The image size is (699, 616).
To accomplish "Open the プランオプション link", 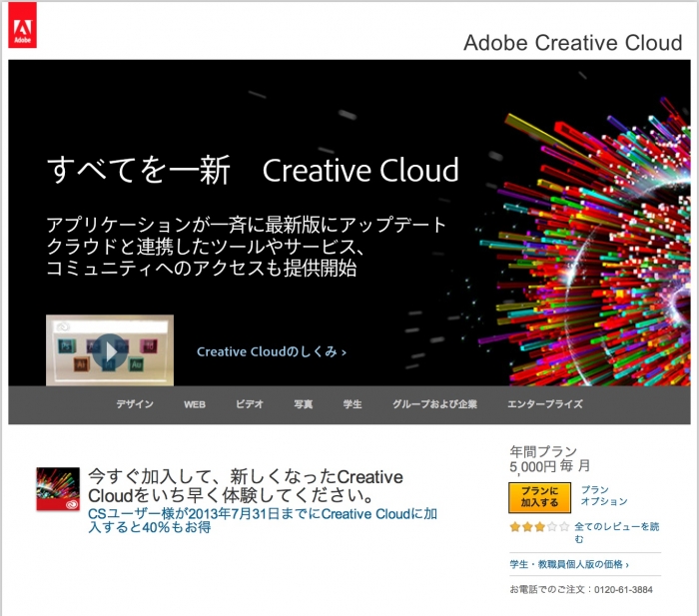I will (x=604, y=495).
